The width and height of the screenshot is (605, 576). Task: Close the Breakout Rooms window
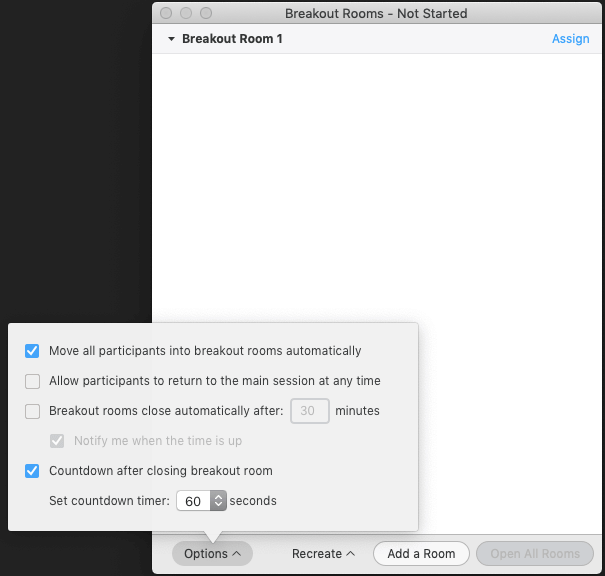166,13
